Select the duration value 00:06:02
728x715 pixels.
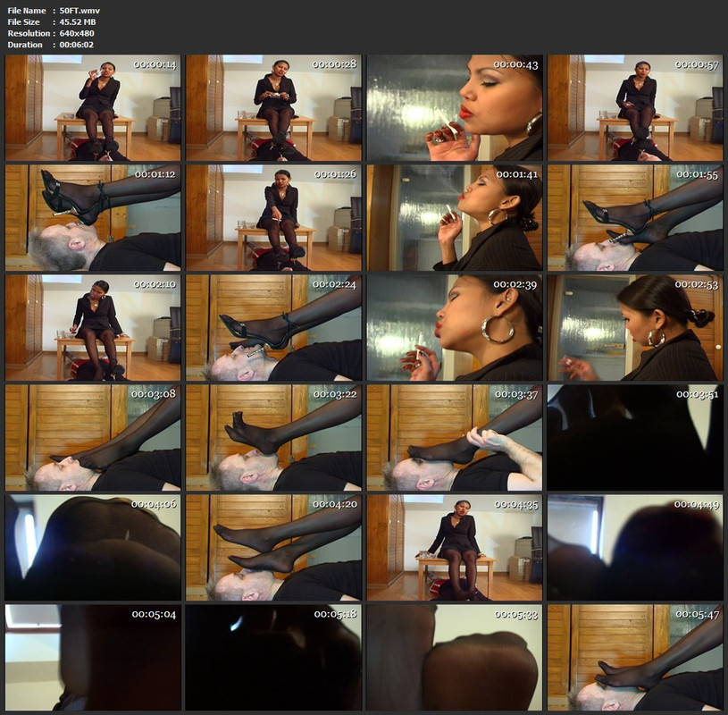coord(77,45)
